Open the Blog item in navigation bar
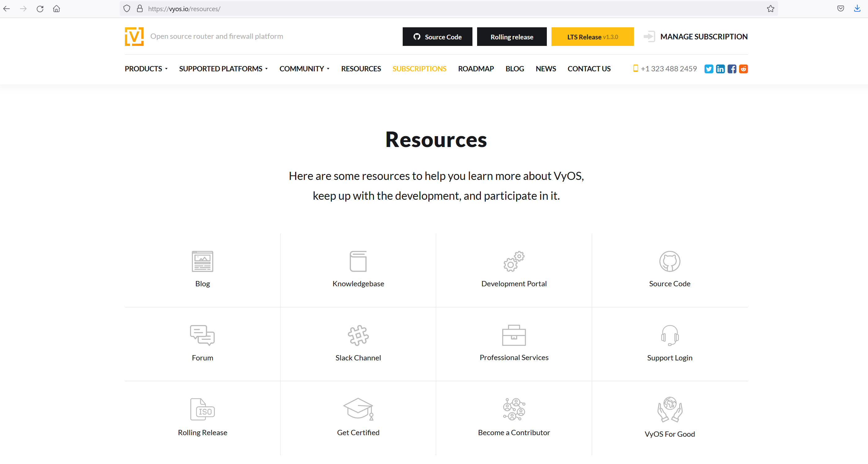868x464 pixels. click(515, 69)
